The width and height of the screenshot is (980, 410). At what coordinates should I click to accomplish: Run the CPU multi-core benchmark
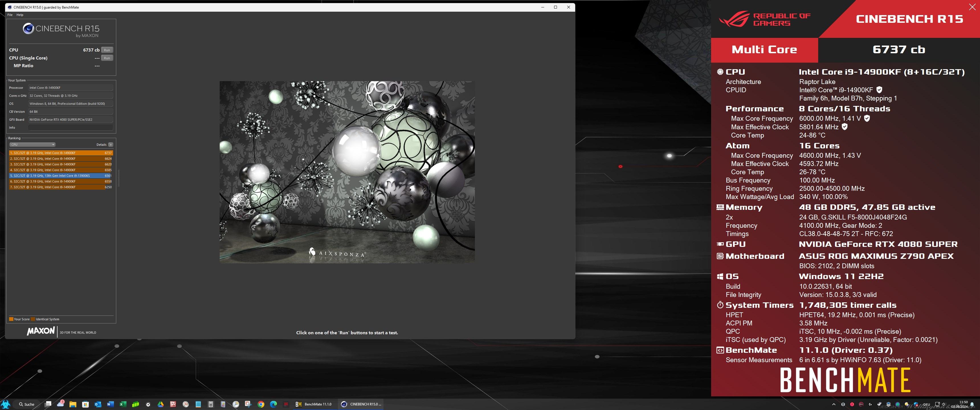click(x=107, y=50)
